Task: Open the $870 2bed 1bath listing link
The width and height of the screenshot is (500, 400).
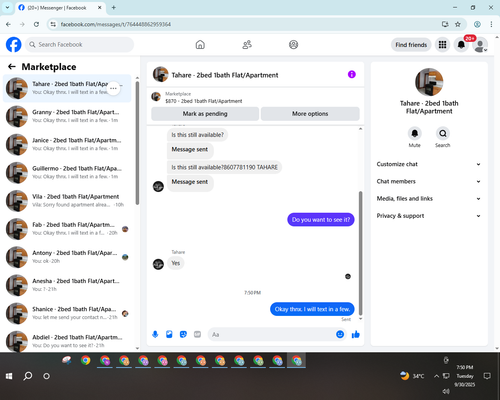Action: click(x=204, y=101)
